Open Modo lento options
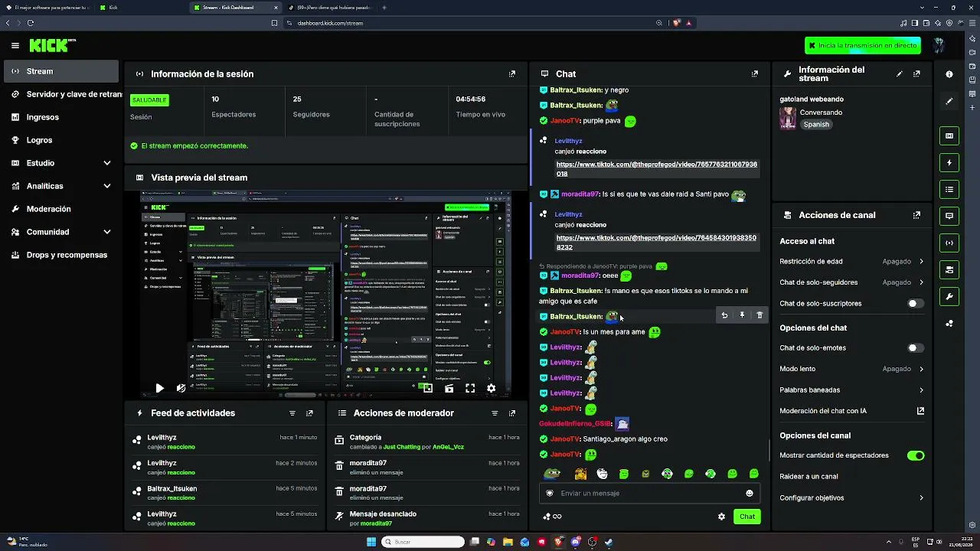The width and height of the screenshot is (980, 551). [851, 369]
